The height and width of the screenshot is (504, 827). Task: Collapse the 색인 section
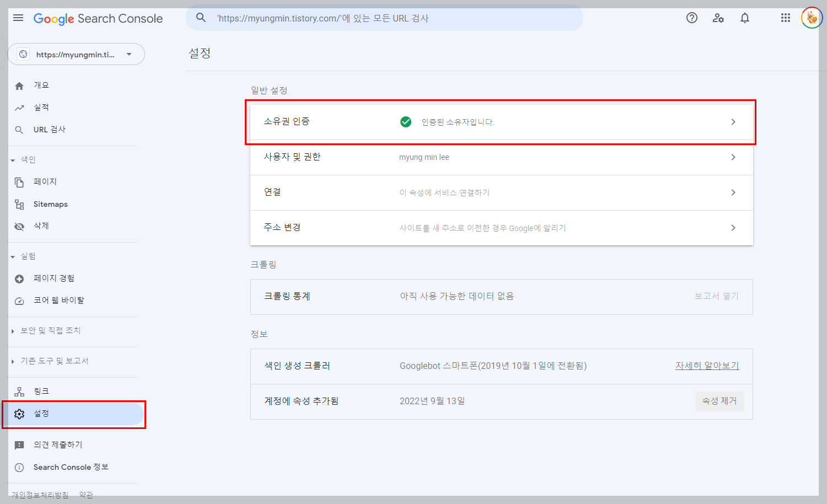point(13,160)
